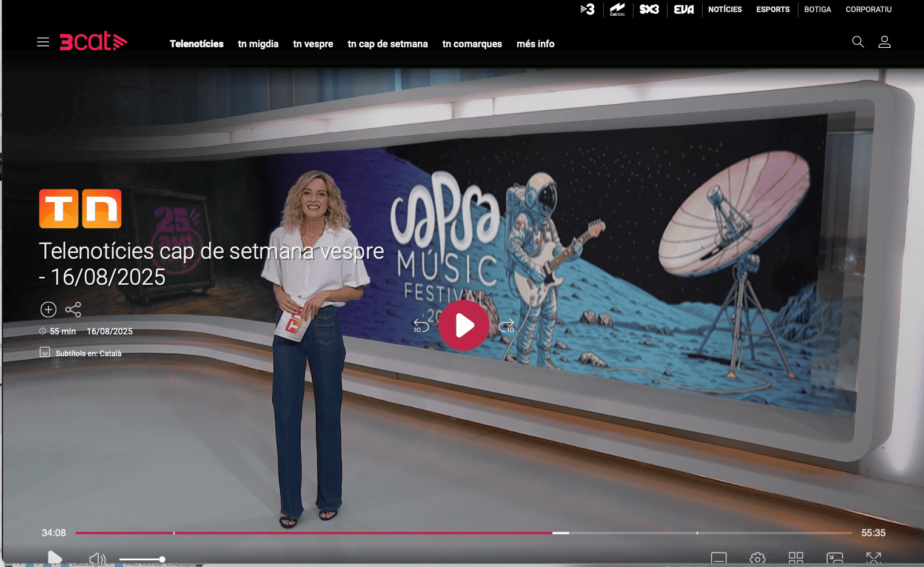Go to the 3cat home logo

(93, 41)
